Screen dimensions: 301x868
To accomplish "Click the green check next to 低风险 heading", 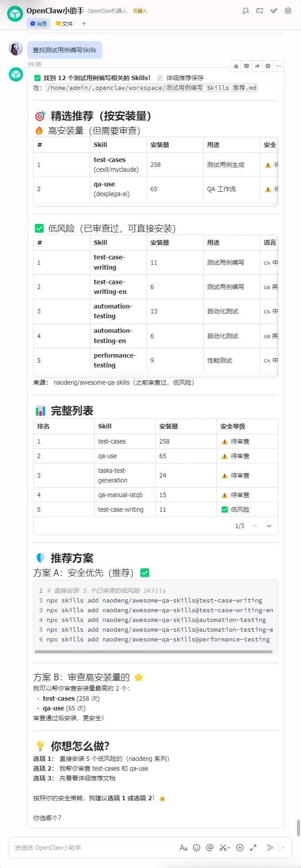I will coord(39,228).
